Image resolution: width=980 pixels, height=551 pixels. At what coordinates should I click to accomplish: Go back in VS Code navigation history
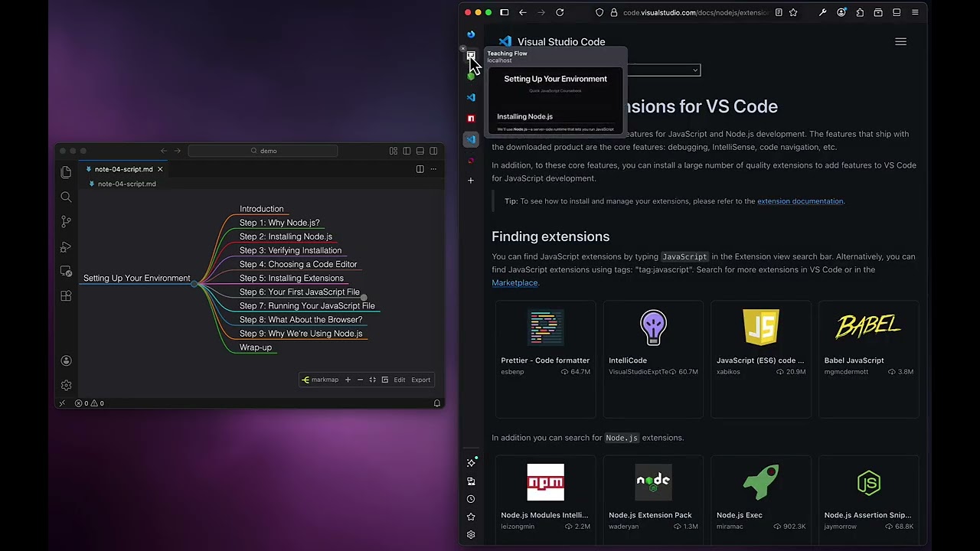[163, 151]
